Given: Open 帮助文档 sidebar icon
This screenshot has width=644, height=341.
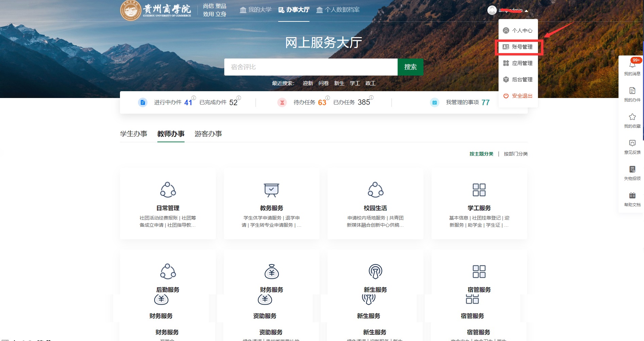Looking at the screenshot, I should coord(632,196).
